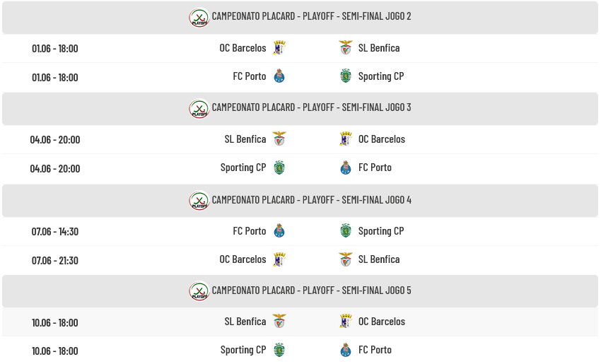Click the Playoff logo beside Semi-Final Jogo 3
Viewport: 601px width, 364px height.
(199, 109)
